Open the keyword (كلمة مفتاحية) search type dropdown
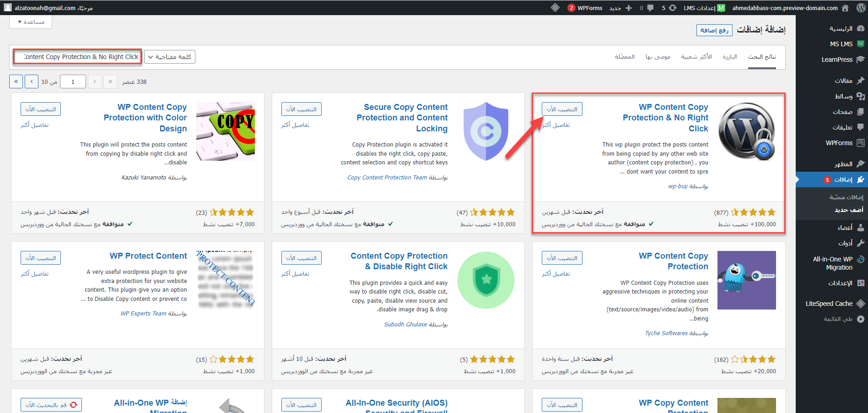 tap(170, 57)
